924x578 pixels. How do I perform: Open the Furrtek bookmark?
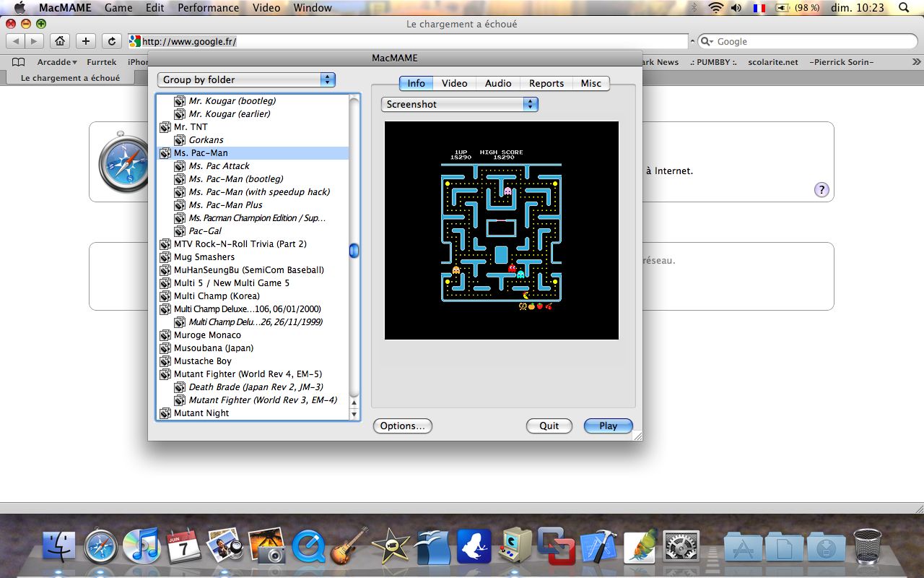click(x=102, y=62)
